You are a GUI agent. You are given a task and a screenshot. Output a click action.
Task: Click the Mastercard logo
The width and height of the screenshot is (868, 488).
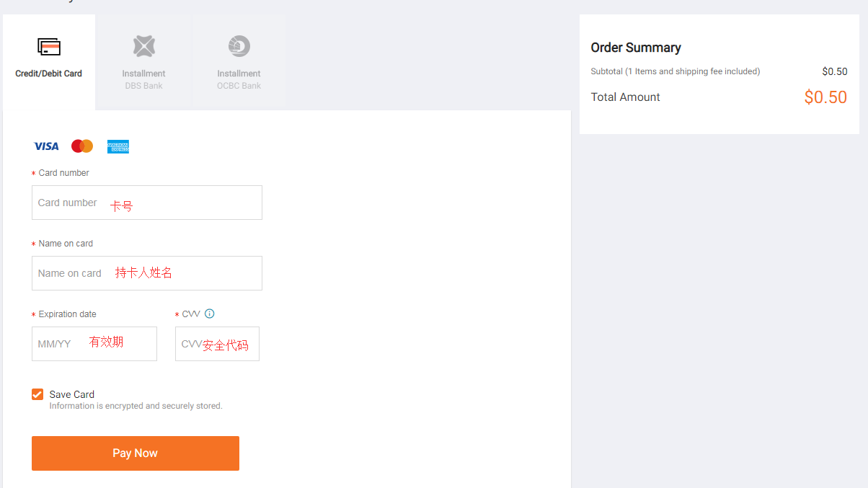(82, 146)
